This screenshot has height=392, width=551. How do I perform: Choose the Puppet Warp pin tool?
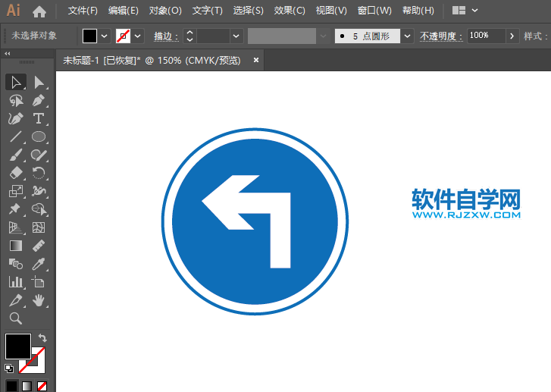pyautogui.click(x=16, y=209)
